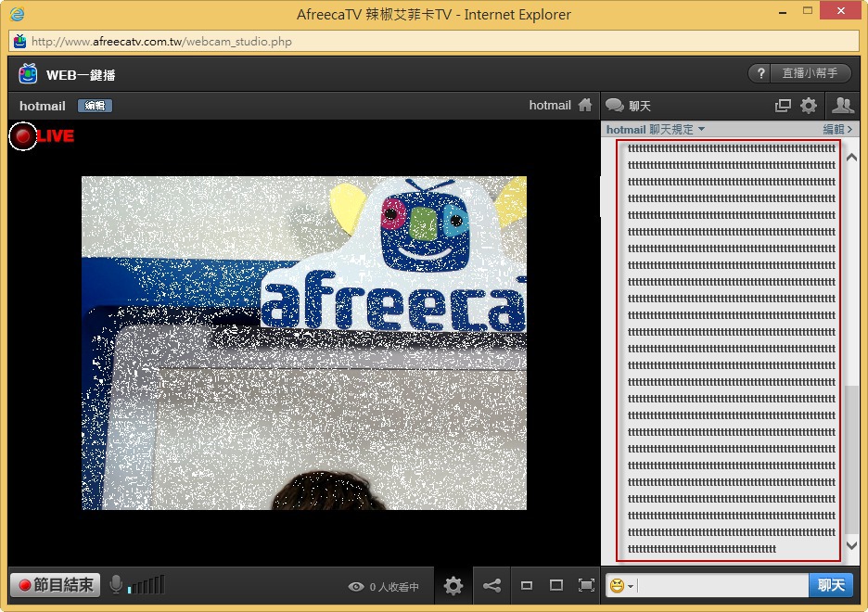This screenshot has height=612, width=868.
Task: Click the Internet Explorer title bar icon
Action: click(x=18, y=14)
